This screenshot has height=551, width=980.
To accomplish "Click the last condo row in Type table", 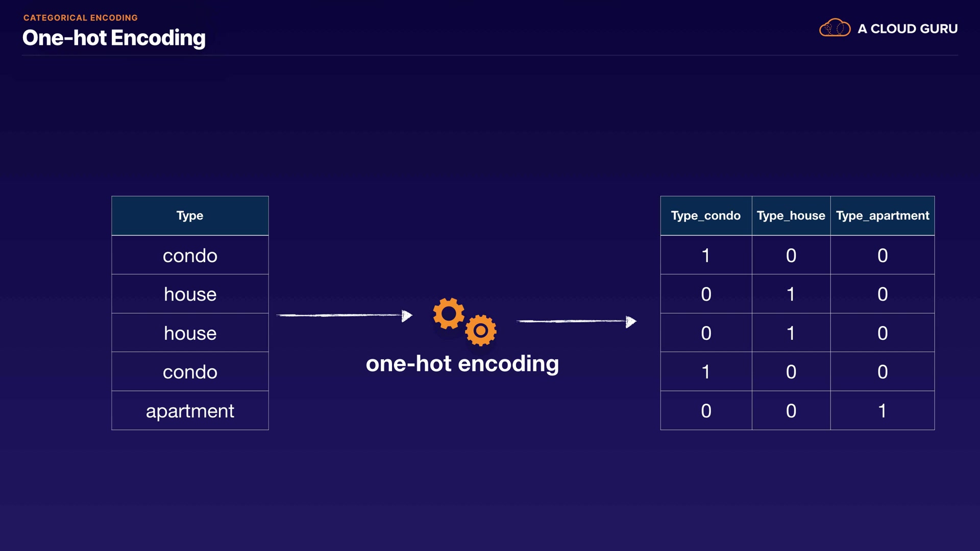I will tap(190, 372).
